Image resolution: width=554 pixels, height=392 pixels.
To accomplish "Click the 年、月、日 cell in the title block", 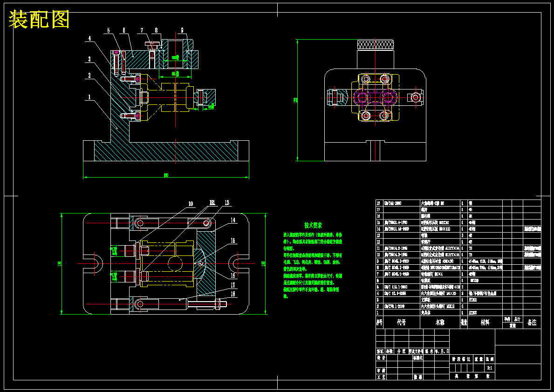I will coord(442,351).
